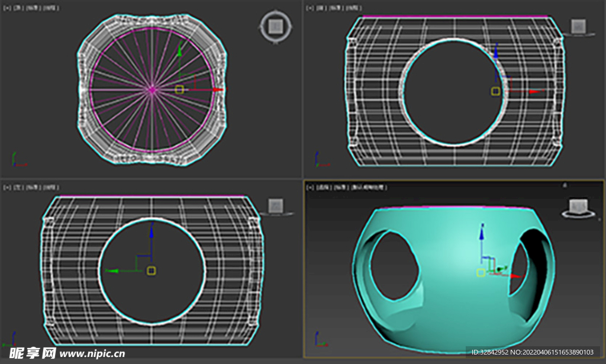This screenshot has width=606, height=364.
Task: Grab the red X-axis arrow in top viewport
Action: 218,90
